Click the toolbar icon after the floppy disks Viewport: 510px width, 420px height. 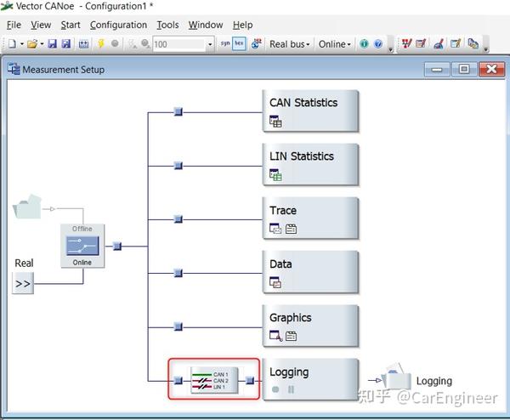coord(83,44)
